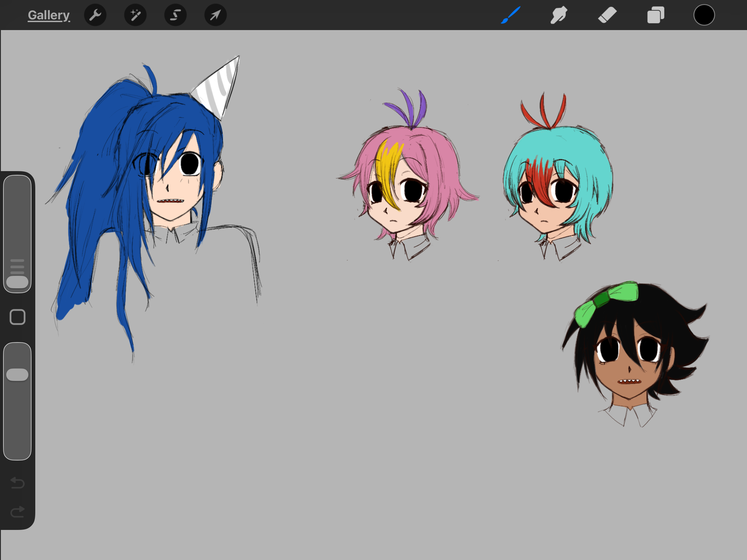Open the Actions wrench menu

pyautogui.click(x=95, y=15)
